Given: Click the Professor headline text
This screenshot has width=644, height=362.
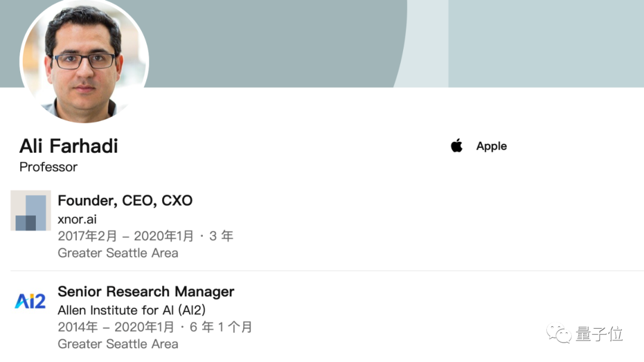Looking at the screenshot, I should [x=48, y=167].
